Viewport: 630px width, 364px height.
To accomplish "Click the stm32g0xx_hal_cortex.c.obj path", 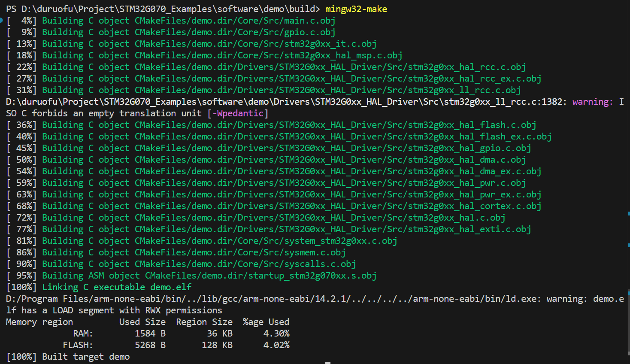I will coord(338,206).
